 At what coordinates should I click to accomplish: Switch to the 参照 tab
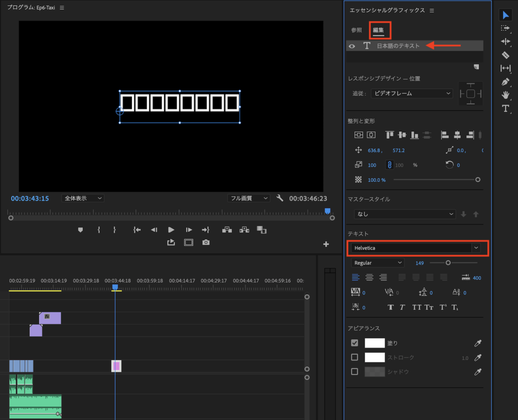[357, 30]
